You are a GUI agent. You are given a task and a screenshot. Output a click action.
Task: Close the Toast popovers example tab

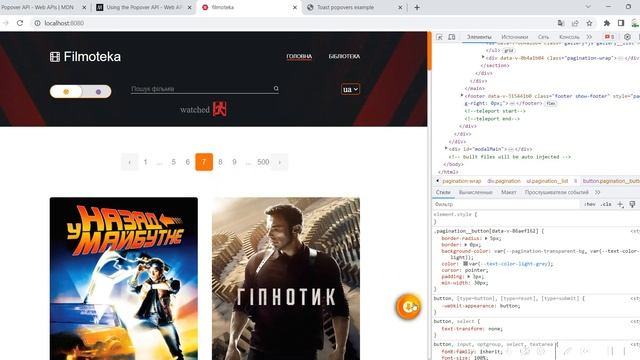(x=400, y=7)
